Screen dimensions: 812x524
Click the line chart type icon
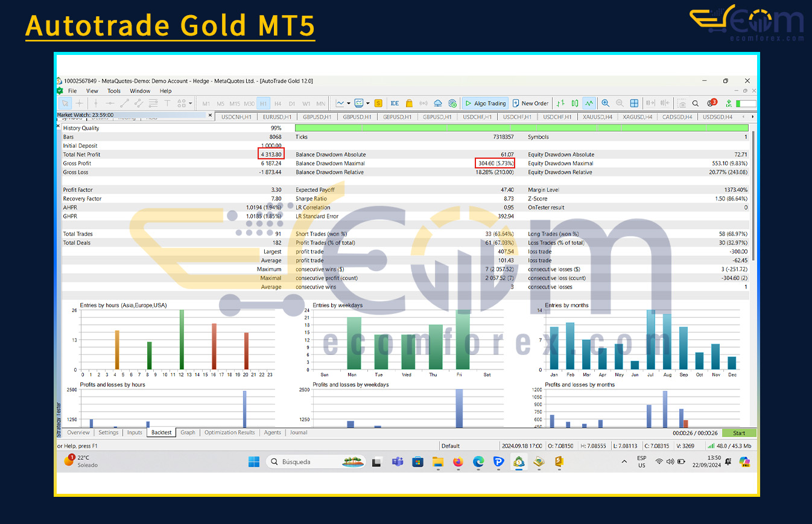point(340,103)
